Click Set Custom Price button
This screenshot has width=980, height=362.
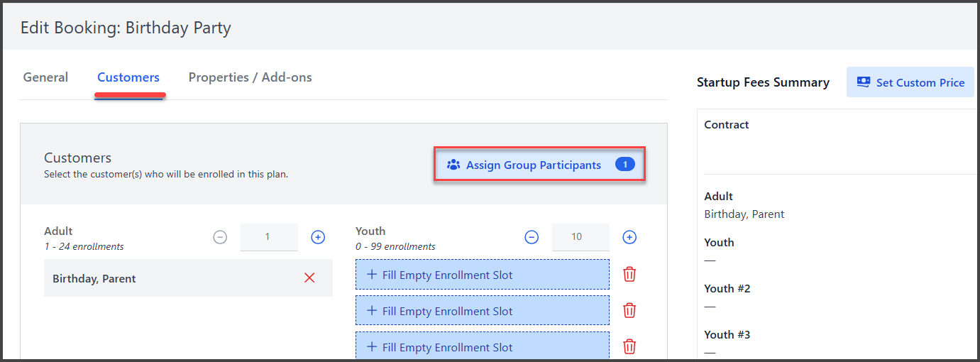910,82
